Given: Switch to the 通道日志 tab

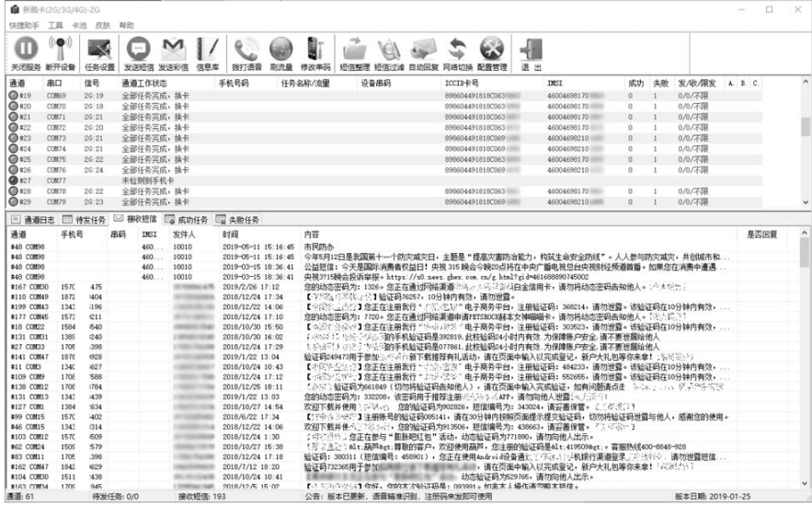Looking at the screenshot, I should (33, 220).
